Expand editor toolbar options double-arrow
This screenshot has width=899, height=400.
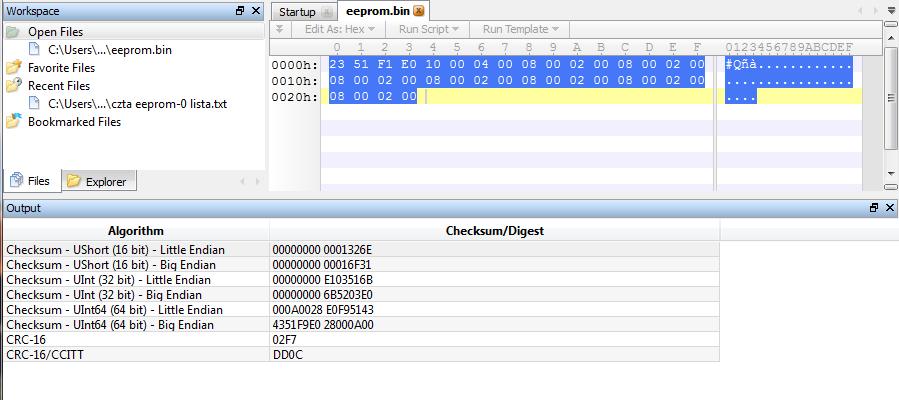point(279,29)
